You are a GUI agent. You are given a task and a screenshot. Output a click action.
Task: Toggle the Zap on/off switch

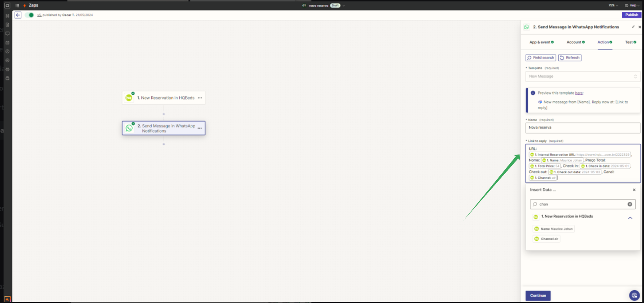coord(29,15)
